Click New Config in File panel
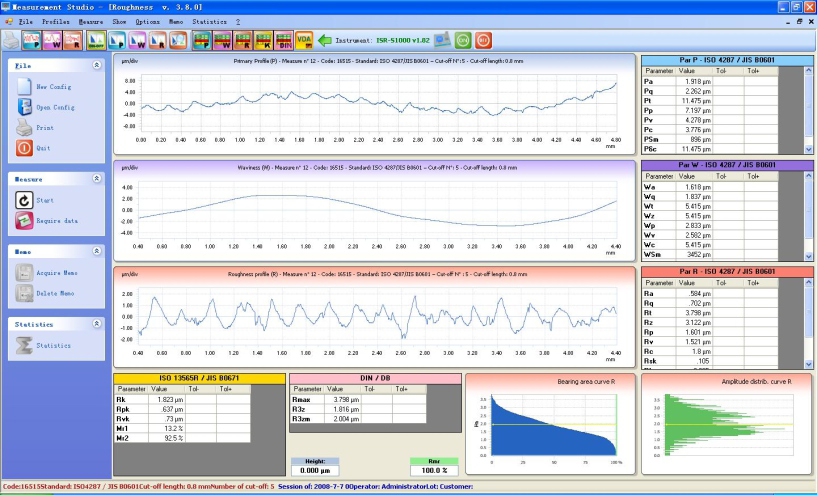Screen dimensions: 817x495 pyautogui.click(x=55, y=87)
